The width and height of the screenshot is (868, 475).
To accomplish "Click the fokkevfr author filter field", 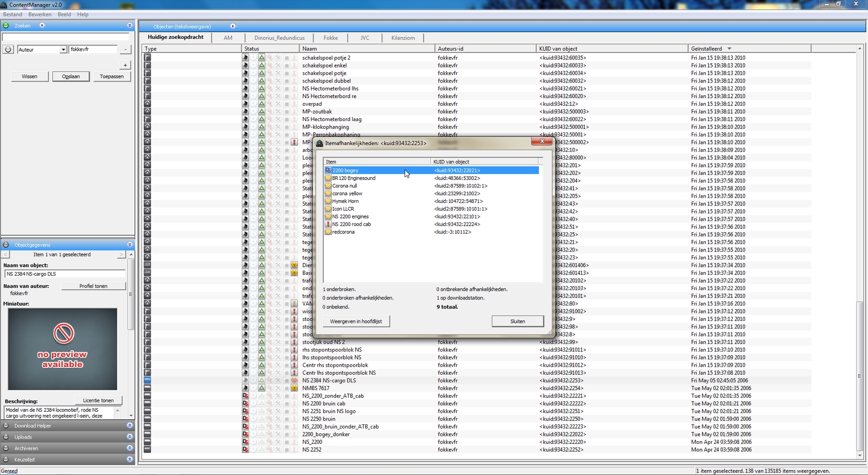I will click(93, 50).
